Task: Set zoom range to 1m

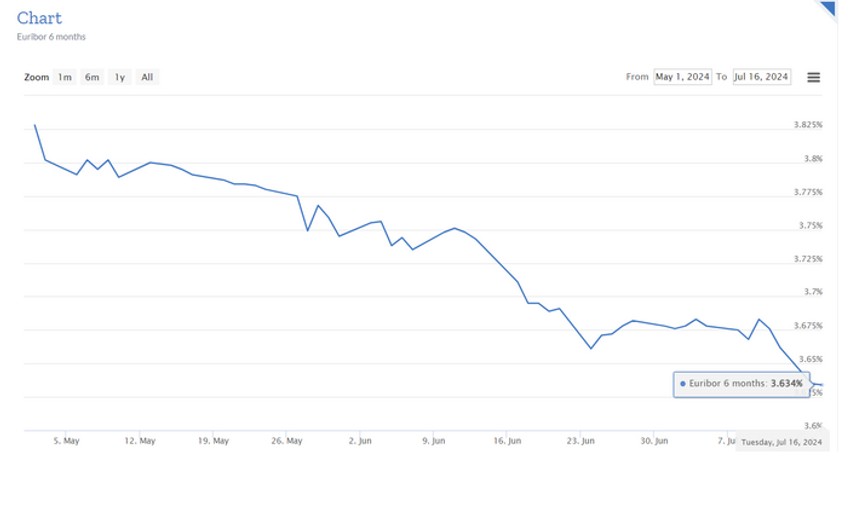Action: tap(64, 77)
